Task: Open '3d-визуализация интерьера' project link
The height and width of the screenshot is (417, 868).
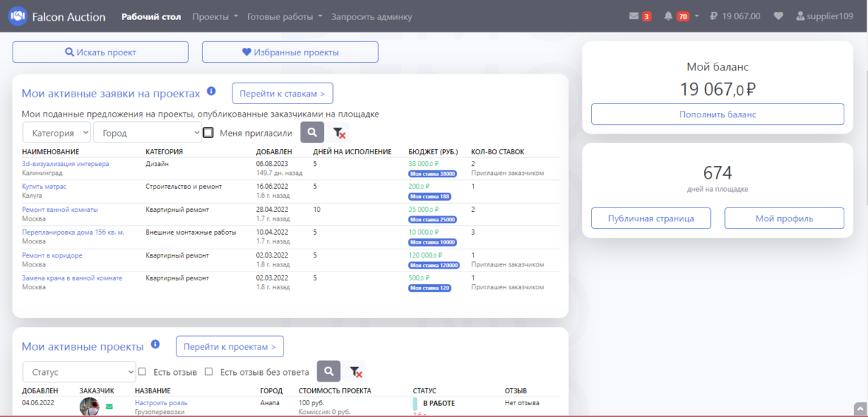Action: (x=66, y=164)
